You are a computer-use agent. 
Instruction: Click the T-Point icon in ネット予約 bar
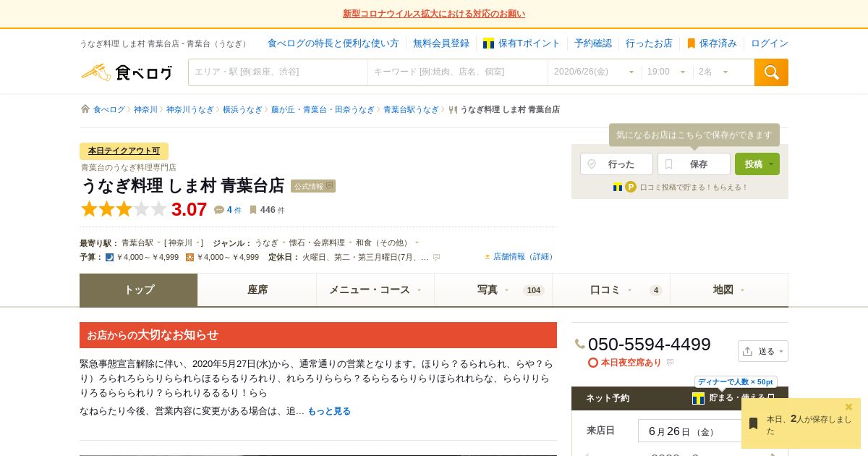(698, 398)
